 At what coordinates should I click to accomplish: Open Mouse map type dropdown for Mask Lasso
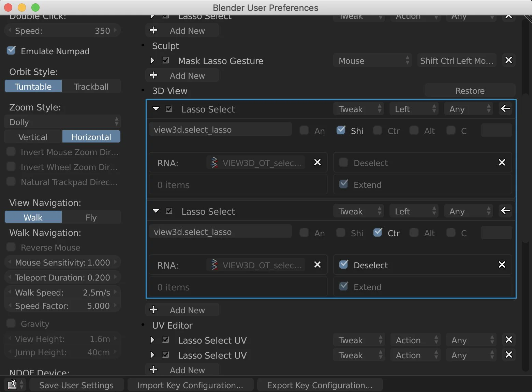[372, 61]
